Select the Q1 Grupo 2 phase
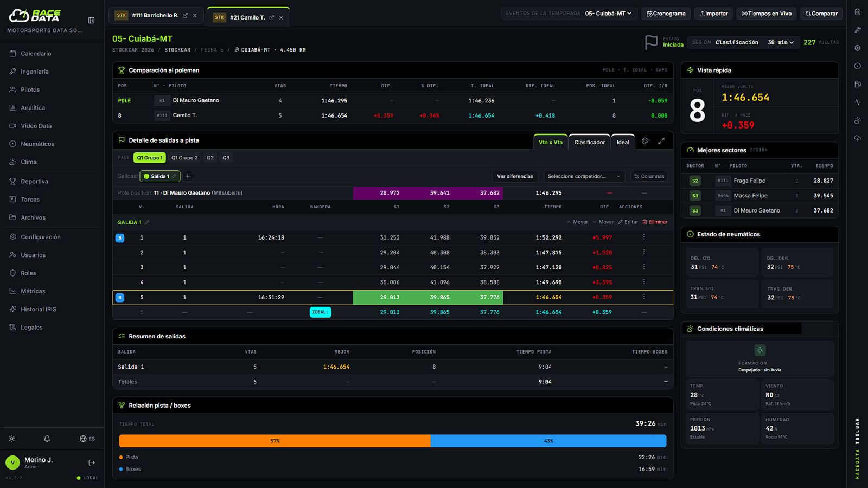 click(x=184, y=158)
